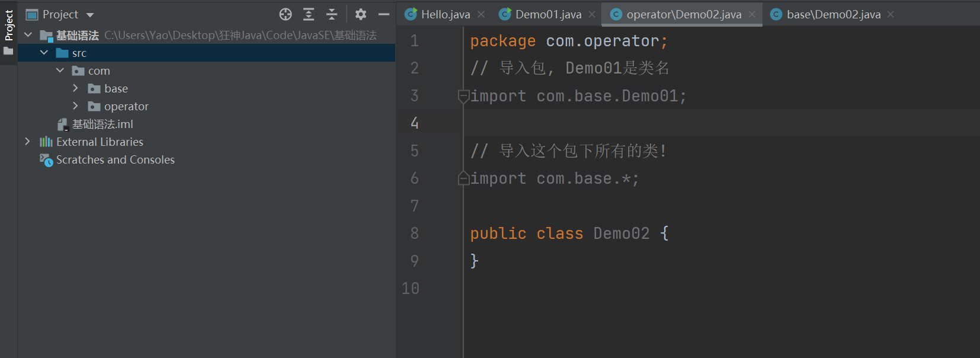Collapse the com folder
Screen dimensions: 980x358
coord(60,71)
